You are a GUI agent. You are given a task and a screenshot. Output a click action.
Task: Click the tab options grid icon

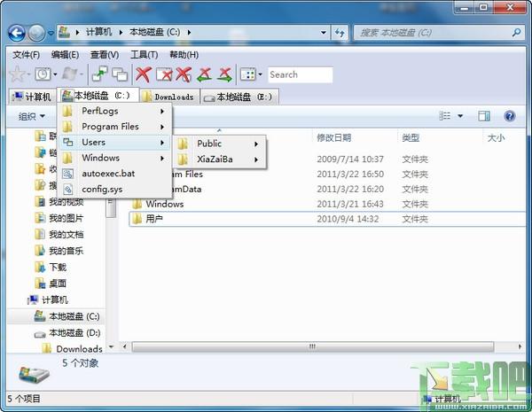tap(247, 74)
